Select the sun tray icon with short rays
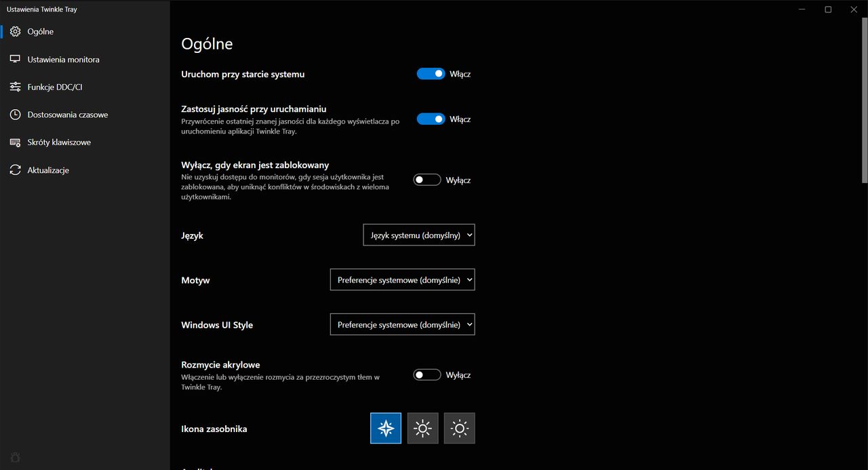Screen dimensions: 868x470 tap(460, 428)
